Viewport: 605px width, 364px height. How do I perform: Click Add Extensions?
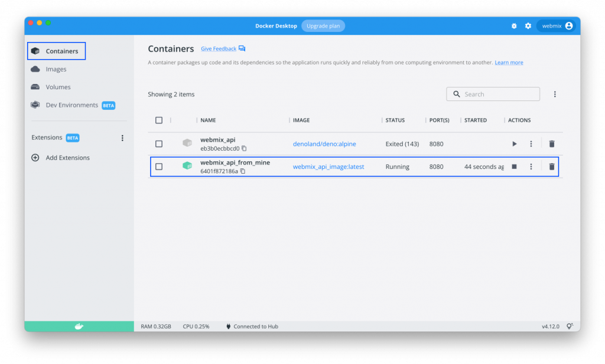click(x=61, y=158)
